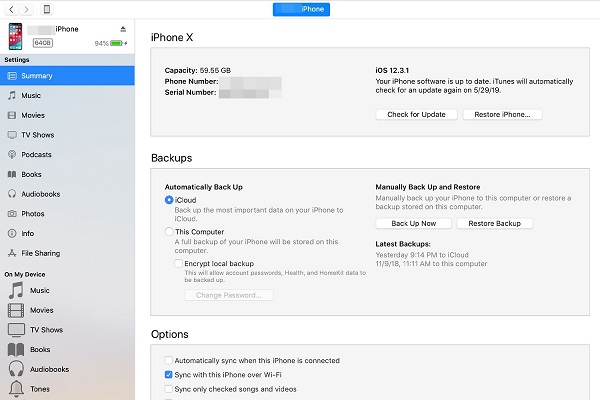Click the battery charge indicator icon
The height and width of the screenshot is (400, 600).
click(116, 43)
